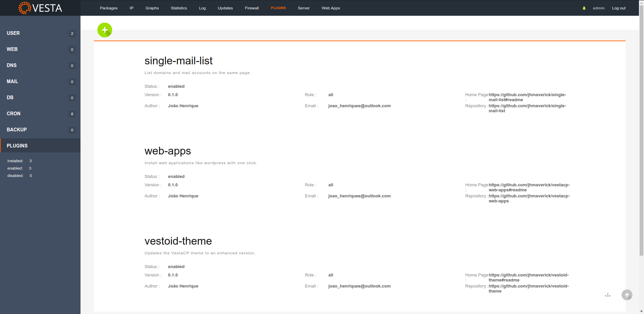Open the IP menu item
Viewport: 644px width, 314px height.
(131, 8)
